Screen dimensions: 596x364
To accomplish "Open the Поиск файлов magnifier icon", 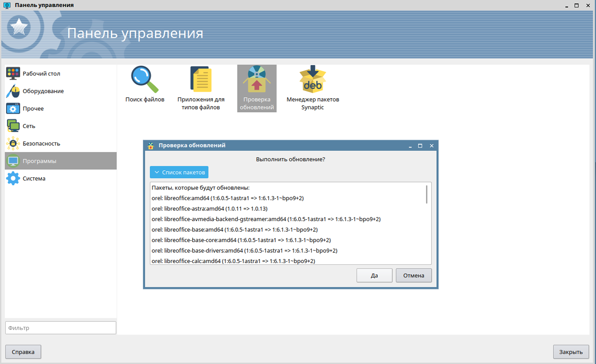I will (144, 79).
